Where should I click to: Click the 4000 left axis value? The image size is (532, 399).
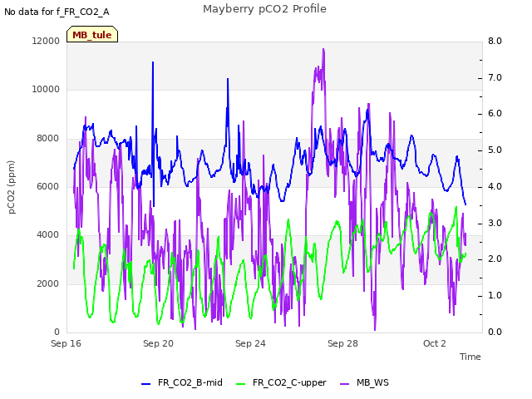click(48, 234)
